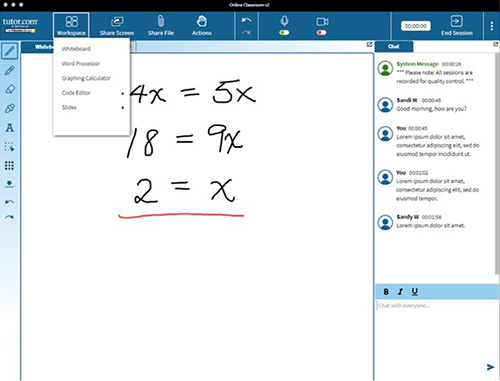Click the "Sandi W" sender name
The height and width of the screenshot is (381, 500).
click(x=407, y=100)
